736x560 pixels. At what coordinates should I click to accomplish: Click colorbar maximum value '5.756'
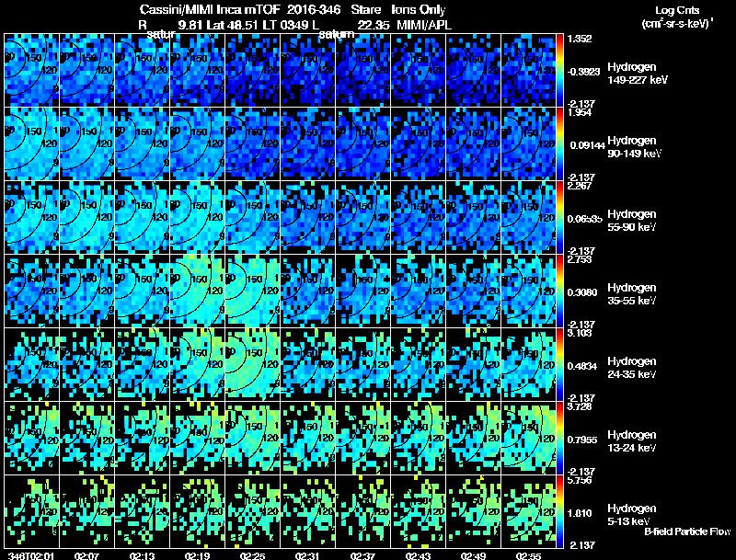[580, 481]
